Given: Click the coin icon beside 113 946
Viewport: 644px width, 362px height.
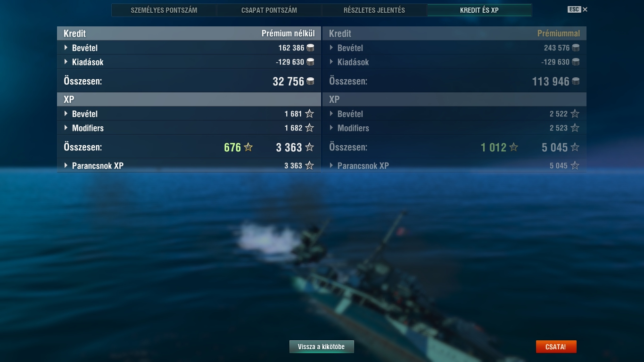Looking at the screenshot, I should 576,82.
